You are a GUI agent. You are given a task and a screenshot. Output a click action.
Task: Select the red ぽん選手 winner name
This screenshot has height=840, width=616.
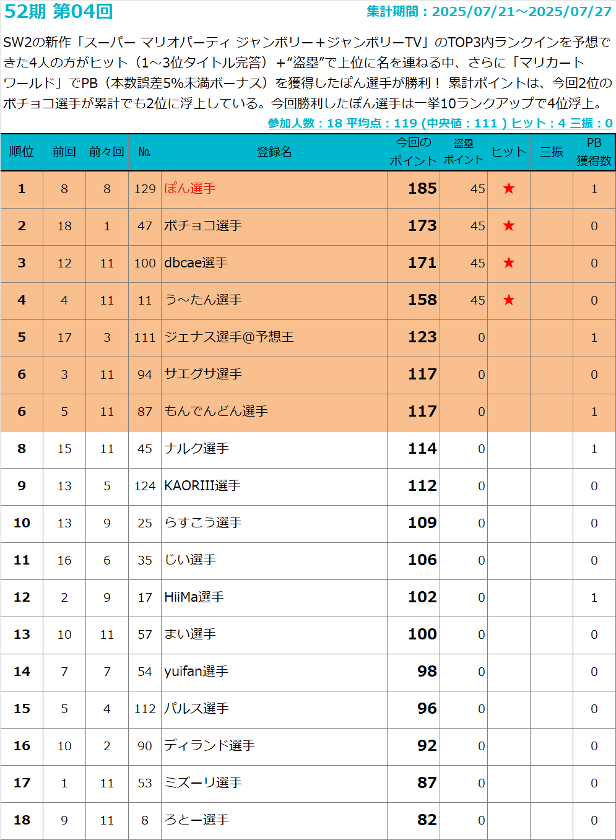click(x=190, y=189)
